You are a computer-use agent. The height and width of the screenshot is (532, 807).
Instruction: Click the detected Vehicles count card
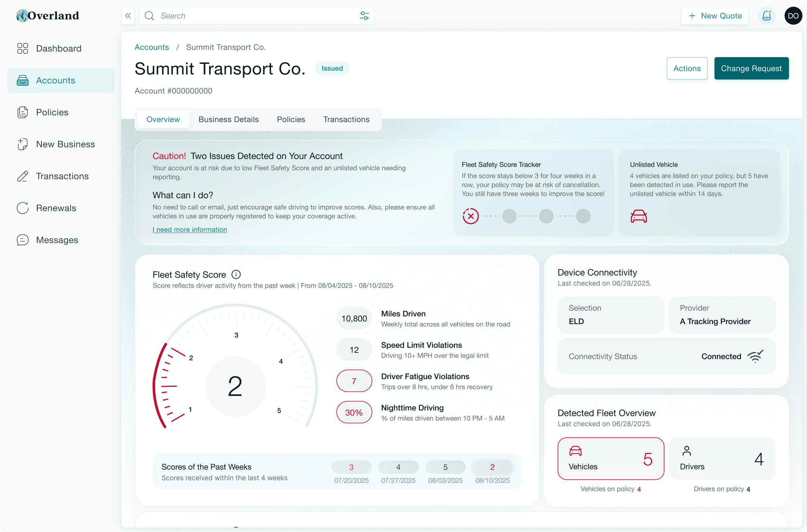(611, 458)
